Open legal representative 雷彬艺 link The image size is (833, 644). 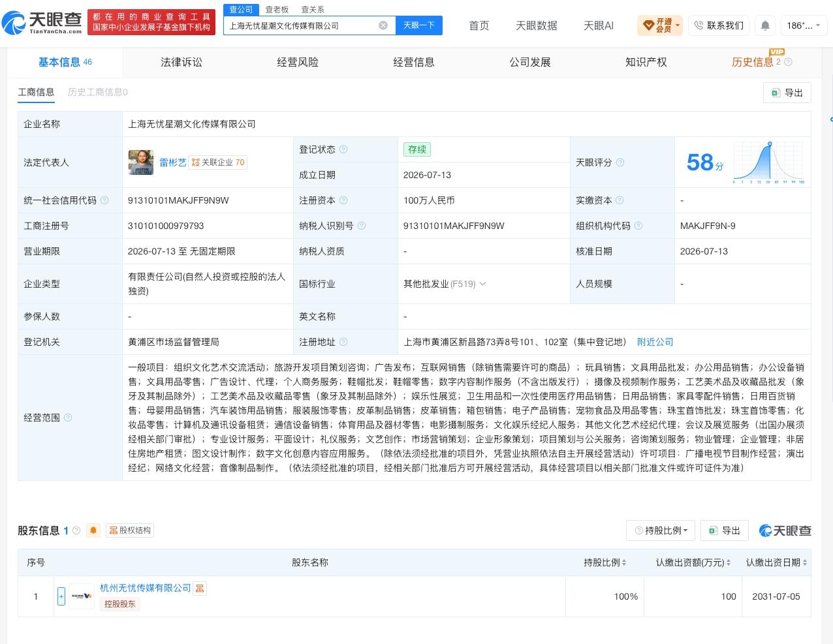click(173, 162)
